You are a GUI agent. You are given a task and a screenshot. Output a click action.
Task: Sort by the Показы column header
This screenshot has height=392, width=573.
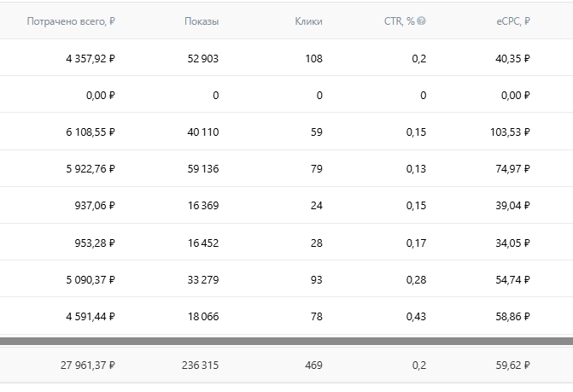(202, 21)
